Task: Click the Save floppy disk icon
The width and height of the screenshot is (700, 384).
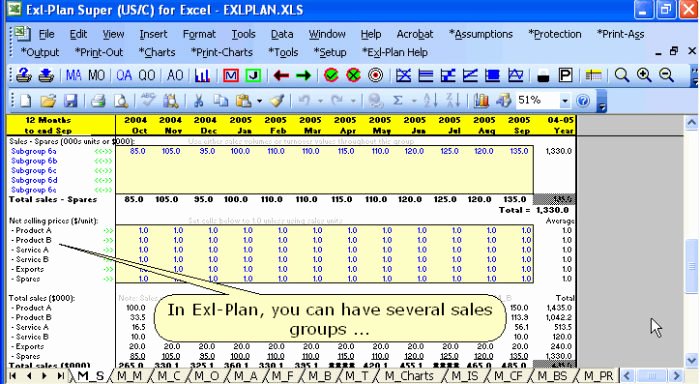Action: 71,101
